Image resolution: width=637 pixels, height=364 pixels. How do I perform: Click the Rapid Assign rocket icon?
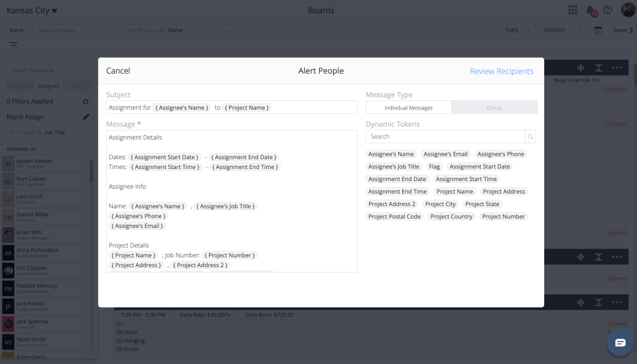[x=85, y=117]
